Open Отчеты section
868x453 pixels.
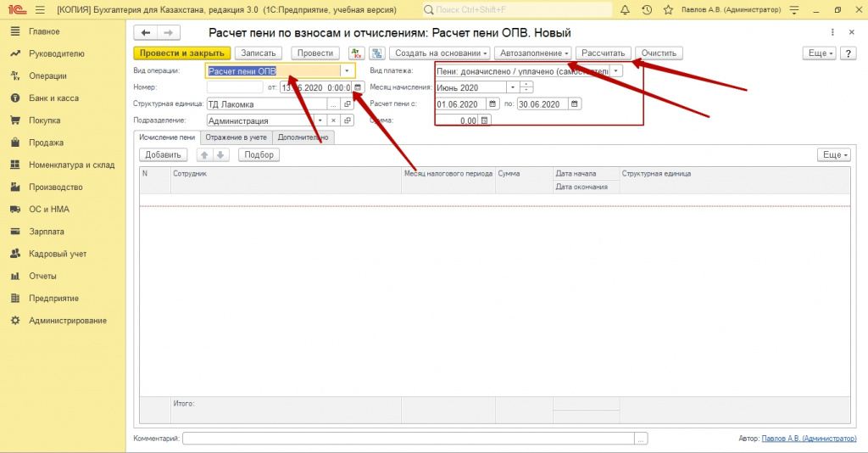(x=42, y=276)
